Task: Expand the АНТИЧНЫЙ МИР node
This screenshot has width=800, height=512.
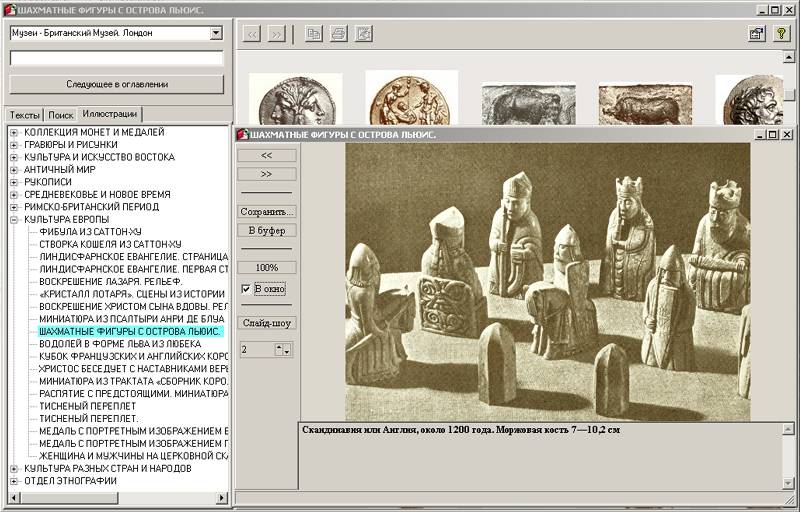Action: [14, 170]
